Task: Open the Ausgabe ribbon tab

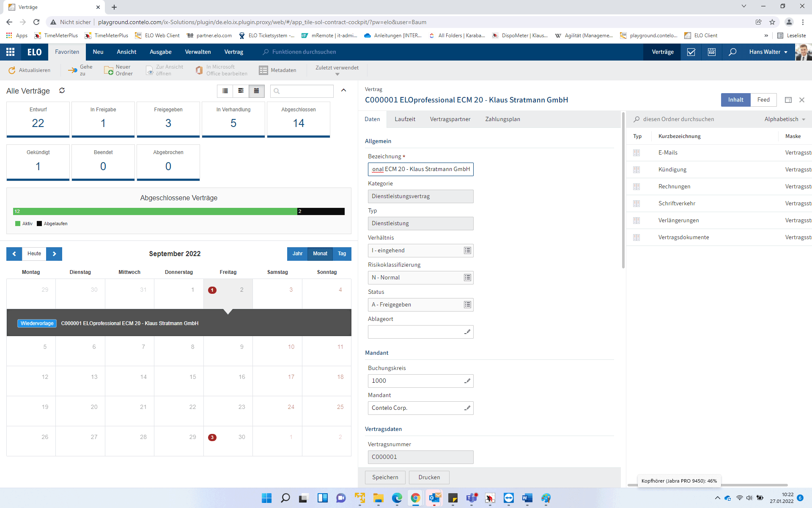Action: [160, 52]
